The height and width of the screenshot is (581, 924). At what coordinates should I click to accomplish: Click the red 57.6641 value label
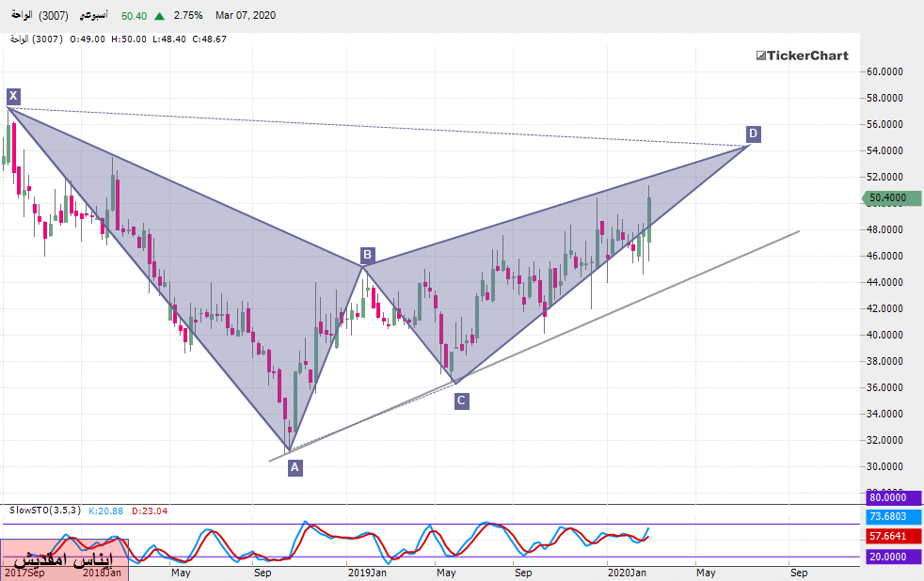tap(890, 536)
